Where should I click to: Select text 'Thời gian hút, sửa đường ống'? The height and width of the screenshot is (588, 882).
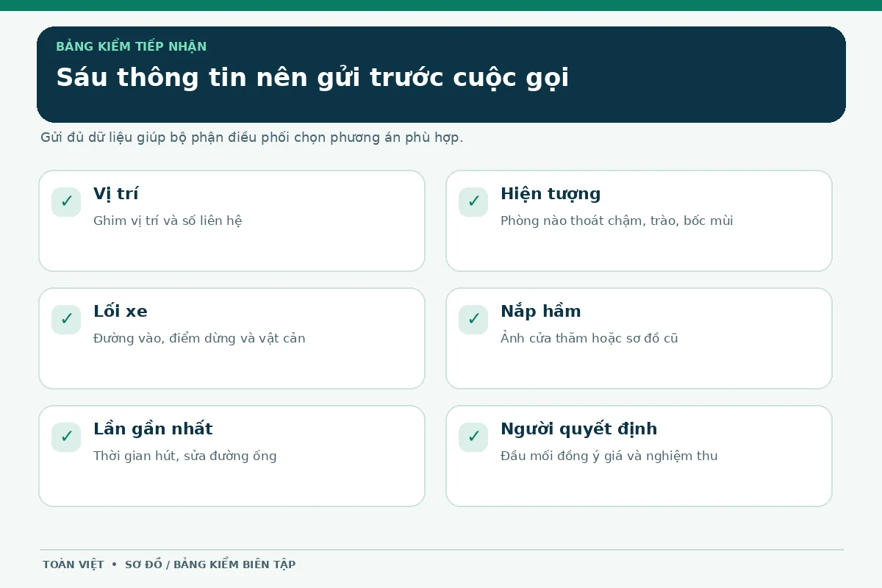185,456
